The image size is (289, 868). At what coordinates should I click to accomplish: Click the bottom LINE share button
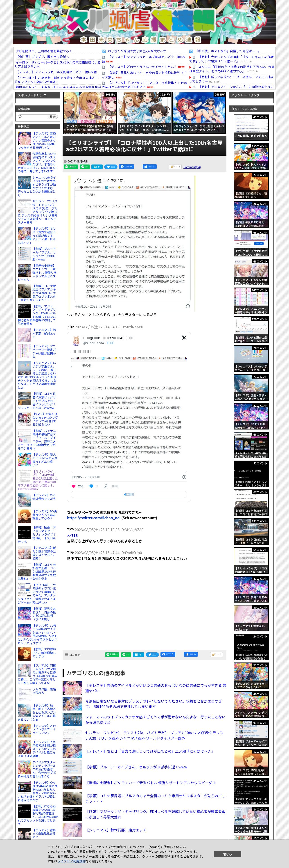[x=112, y=654]
